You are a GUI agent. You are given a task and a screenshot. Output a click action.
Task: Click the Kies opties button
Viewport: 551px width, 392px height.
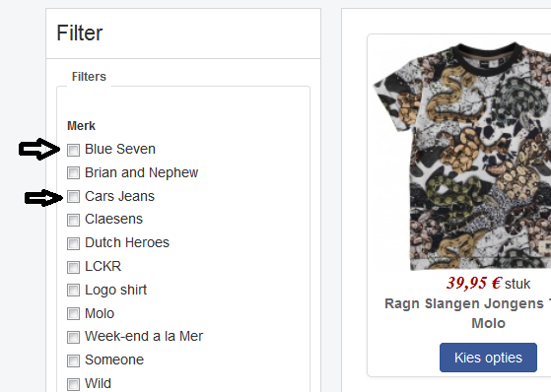(488, 358)
